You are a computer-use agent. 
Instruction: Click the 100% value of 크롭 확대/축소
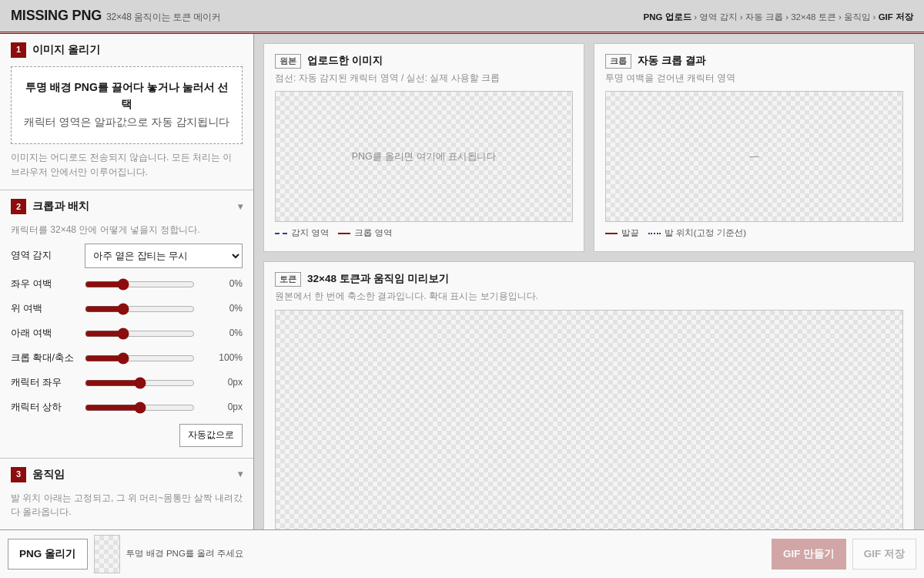(230, 358)
